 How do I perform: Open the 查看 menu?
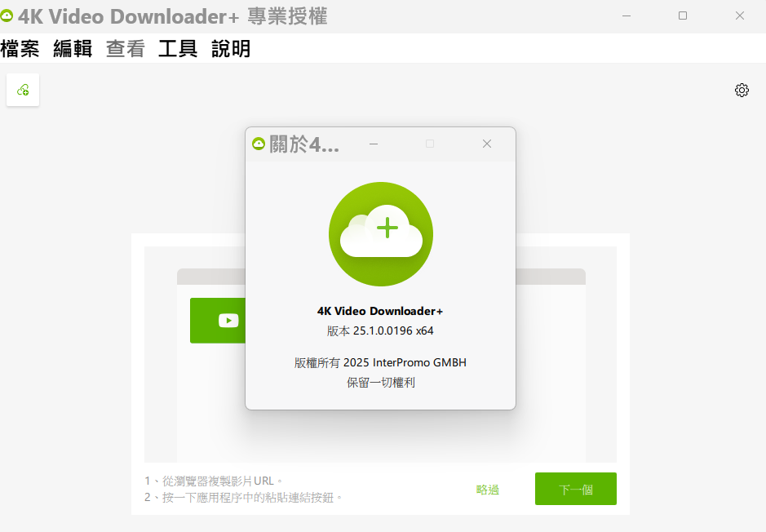(126, 49)
